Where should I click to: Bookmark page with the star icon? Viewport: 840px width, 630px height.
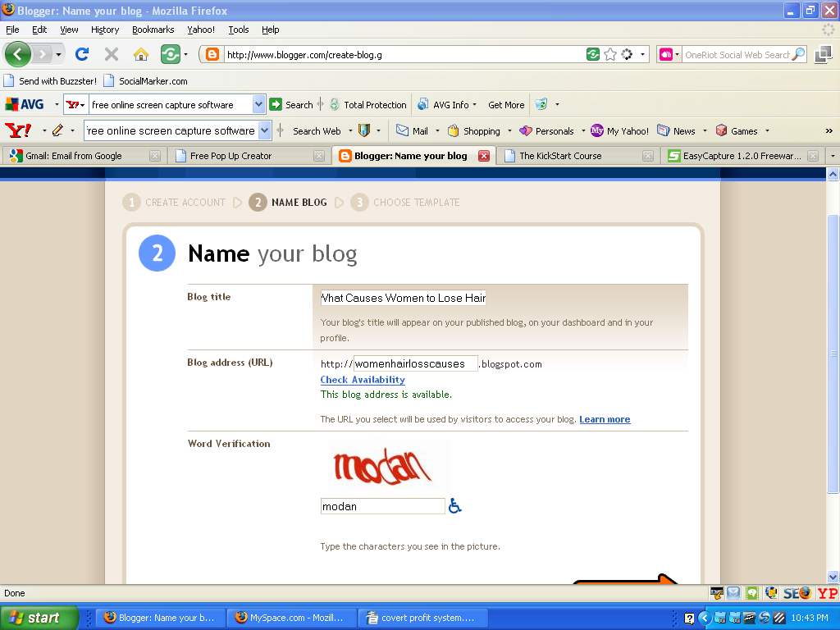(x=610, y=55)
